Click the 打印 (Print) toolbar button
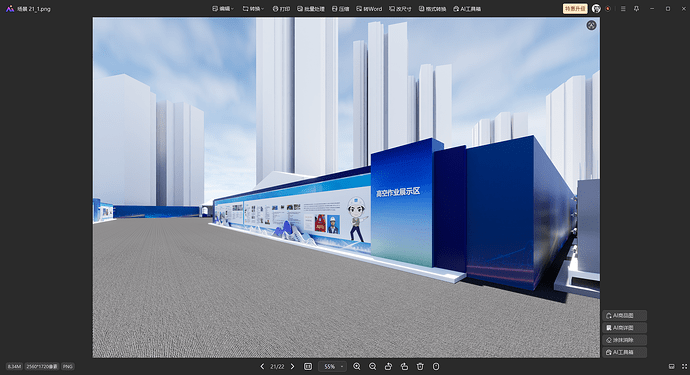 pos(281,8)
